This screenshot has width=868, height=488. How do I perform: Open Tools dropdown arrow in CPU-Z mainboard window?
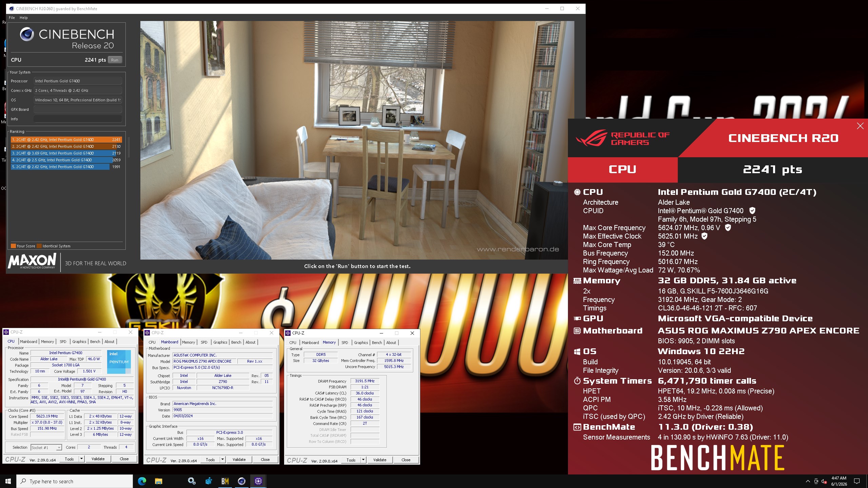[222, 460]
